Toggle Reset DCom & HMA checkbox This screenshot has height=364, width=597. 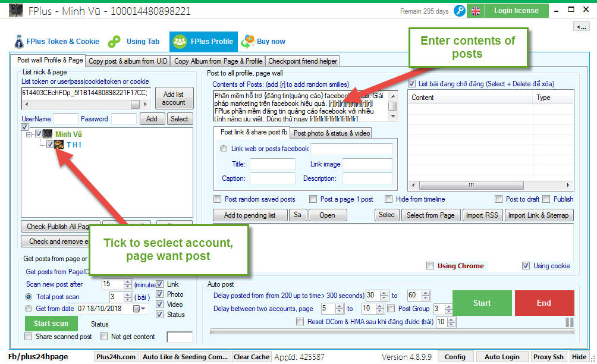300,322
